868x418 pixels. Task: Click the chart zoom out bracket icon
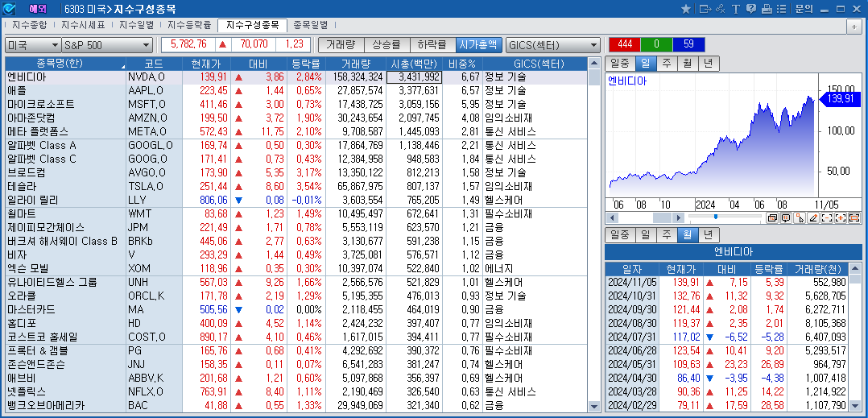pyautogui.click(x=826, y=217)
